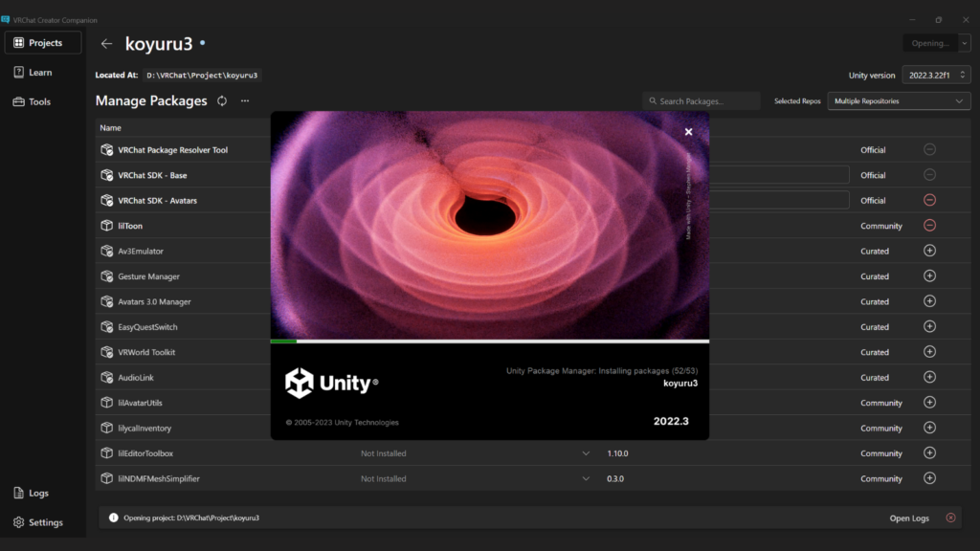Screen dimensions: 980x551
Task: Close the Unity splash screen
Action: pyautogui.click(x=688, y=132)
